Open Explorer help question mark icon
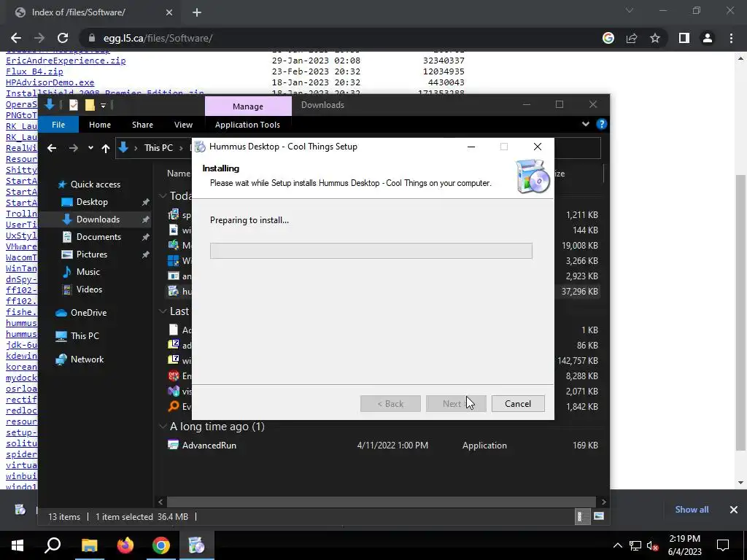Screen dimensions: 747x560 (602, 124)
